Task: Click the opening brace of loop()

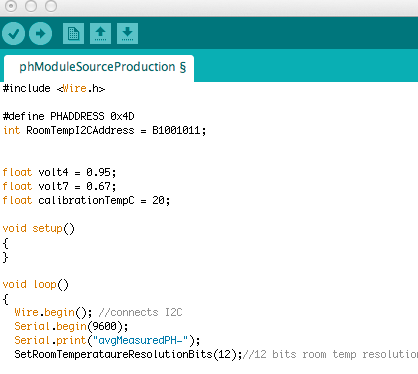Action: pyautogui.click(x=5, y=299)
